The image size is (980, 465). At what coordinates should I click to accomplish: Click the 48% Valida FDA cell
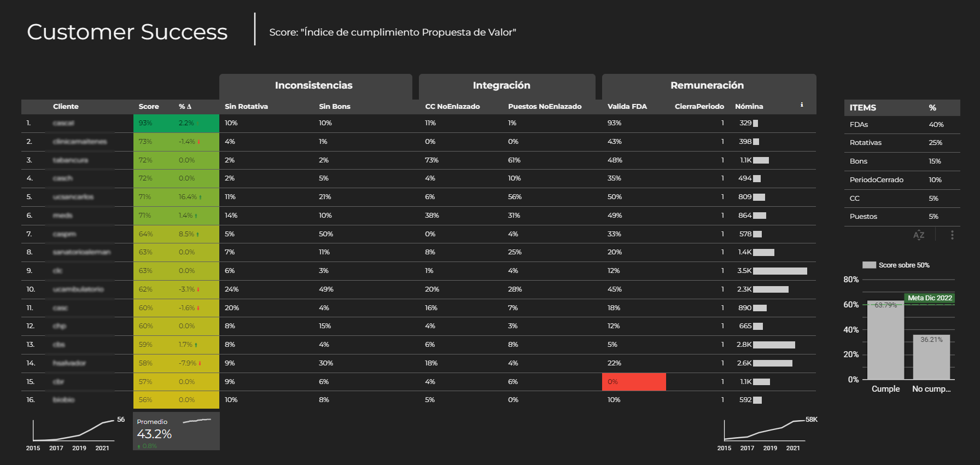(615, 160)
